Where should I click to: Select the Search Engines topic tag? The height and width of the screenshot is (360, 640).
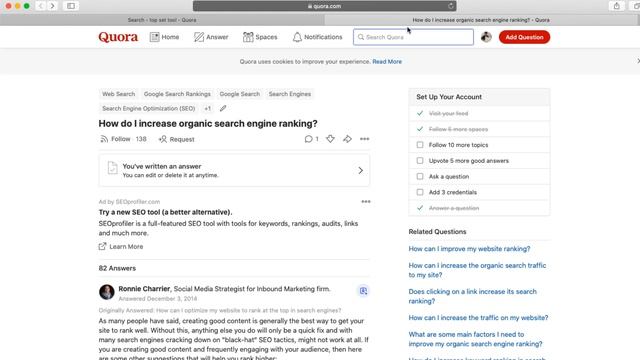pyautogui.click(x=290, y=94)
